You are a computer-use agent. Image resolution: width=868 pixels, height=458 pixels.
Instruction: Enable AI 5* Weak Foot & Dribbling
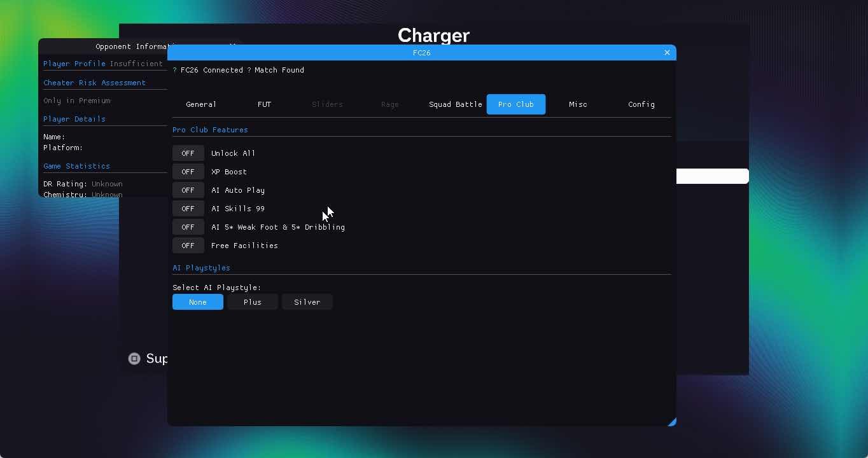188,227
